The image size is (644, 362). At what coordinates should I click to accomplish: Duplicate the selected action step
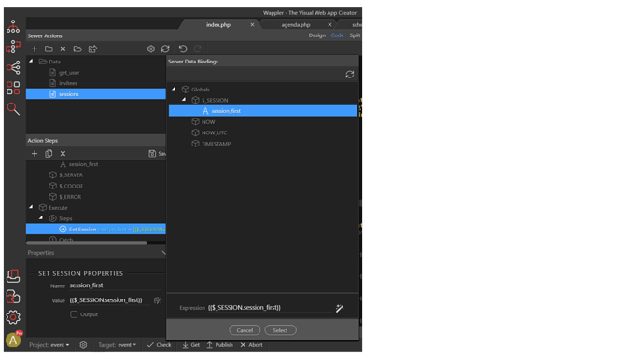[x=49, y=154]
